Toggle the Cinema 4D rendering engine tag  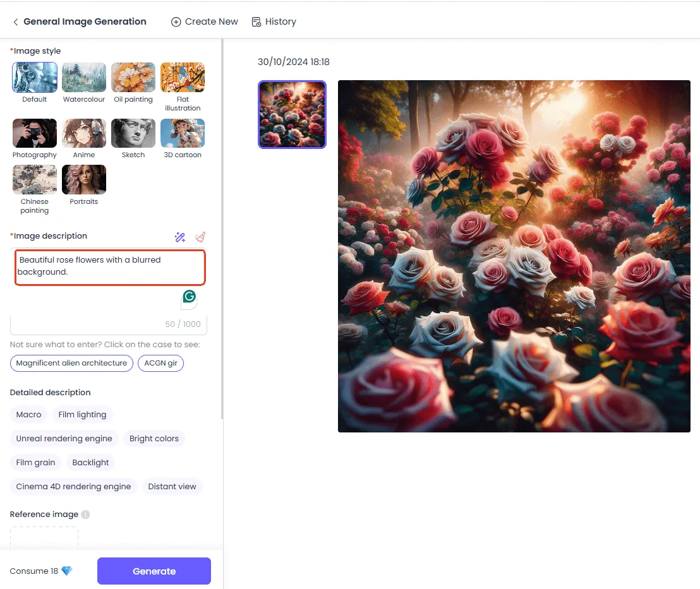click(74, 486)
